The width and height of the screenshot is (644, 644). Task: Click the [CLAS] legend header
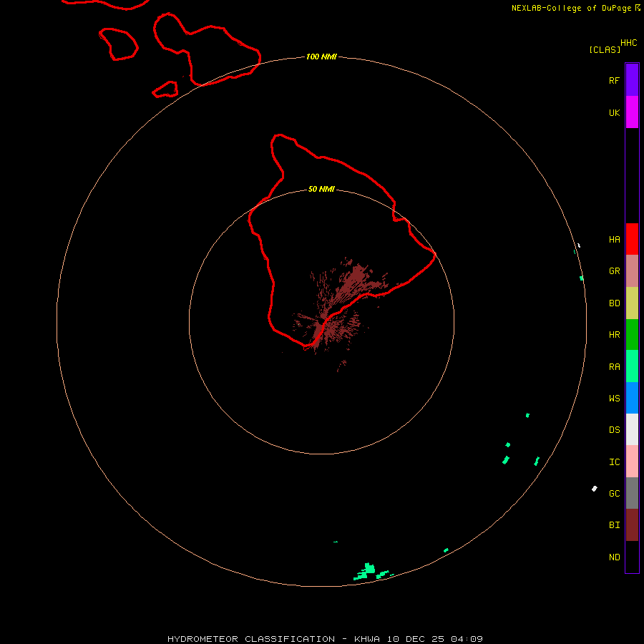coord(605,49)
